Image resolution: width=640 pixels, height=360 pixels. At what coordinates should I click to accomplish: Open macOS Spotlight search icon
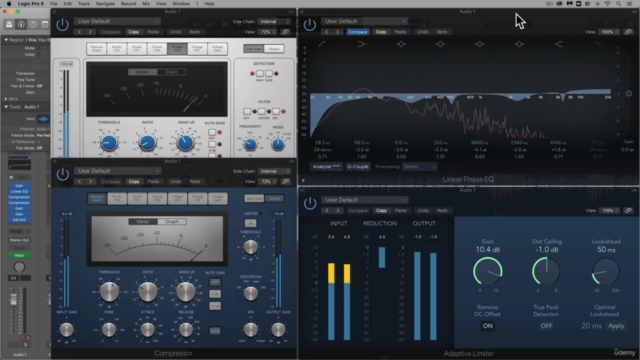(619, 4)
